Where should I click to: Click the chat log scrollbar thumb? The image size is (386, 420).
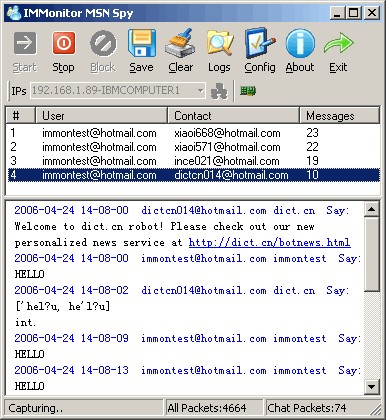[x=371, y=254]
